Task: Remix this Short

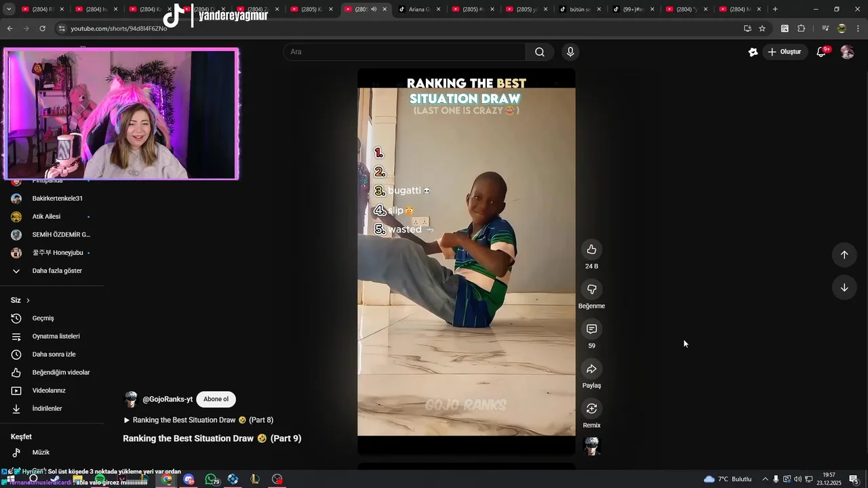Action: 591,409
